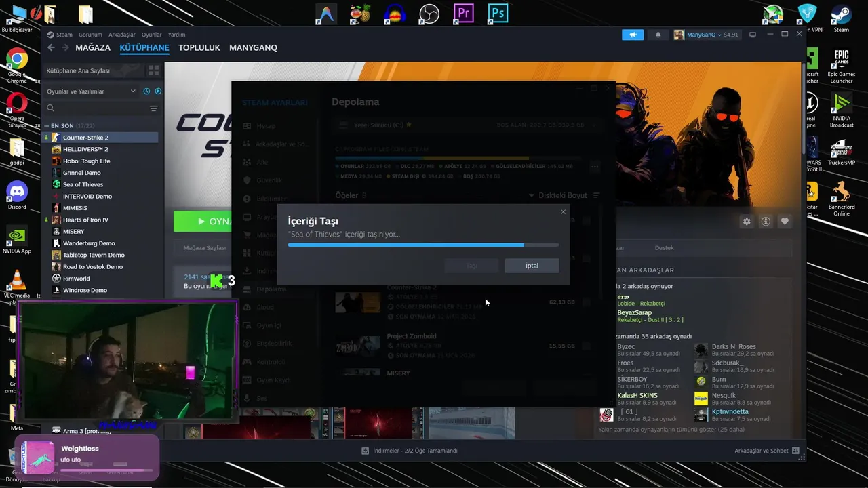Click the content move progress bar
The image size is (868, 488).
(423, 245)
